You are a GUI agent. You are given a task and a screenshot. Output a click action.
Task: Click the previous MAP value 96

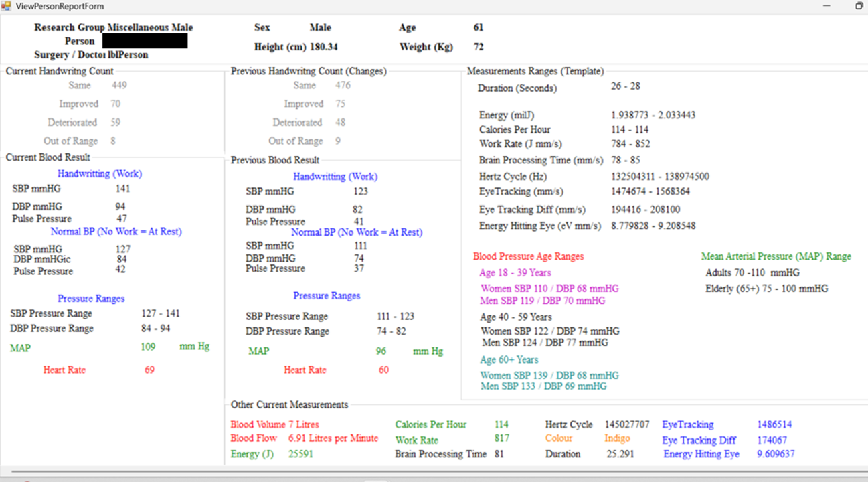381,351
